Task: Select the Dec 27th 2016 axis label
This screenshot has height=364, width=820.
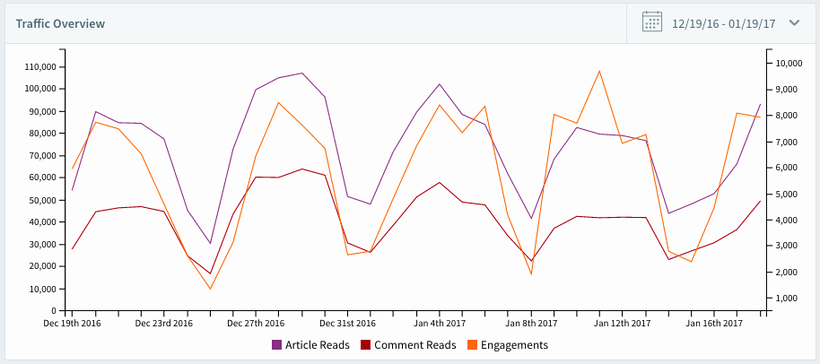Action: pyautogui.click(x=256, y=323)
